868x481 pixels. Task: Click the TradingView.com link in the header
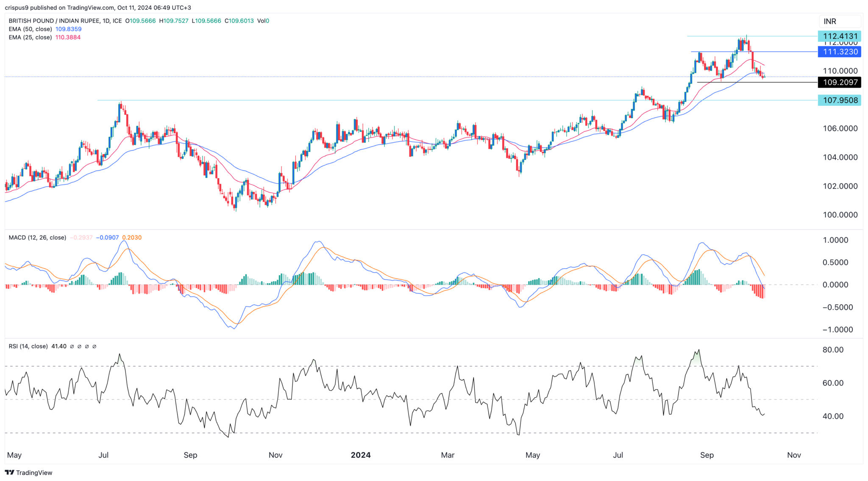click(x=88, y=7)
